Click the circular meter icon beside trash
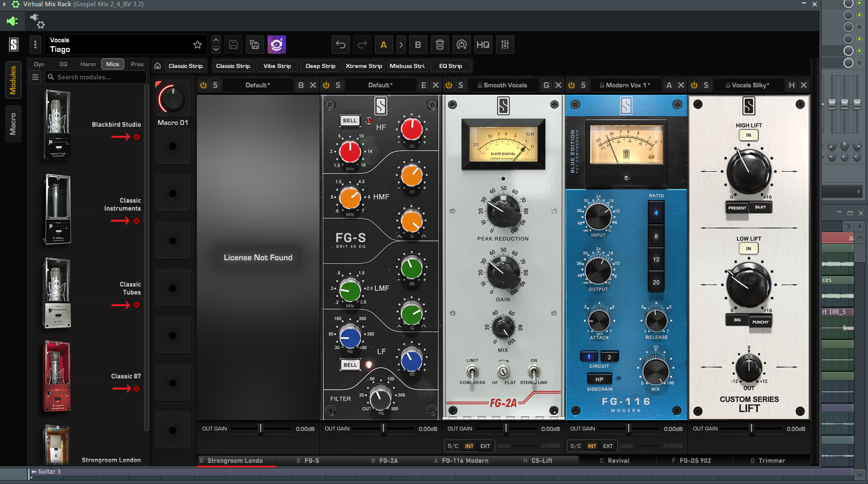Image resolution: width=868 pixels, height=484 pixels. (x=462, y=45)
